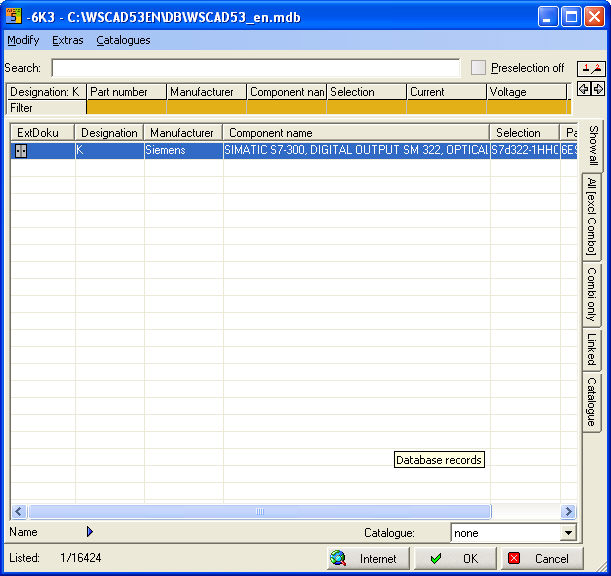
Task: Click the Selection filter field
Action: pyautogui.click(x=366, y=107)
